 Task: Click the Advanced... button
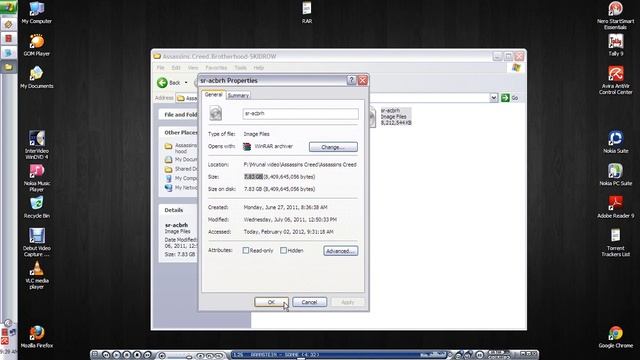pos(341,251)
